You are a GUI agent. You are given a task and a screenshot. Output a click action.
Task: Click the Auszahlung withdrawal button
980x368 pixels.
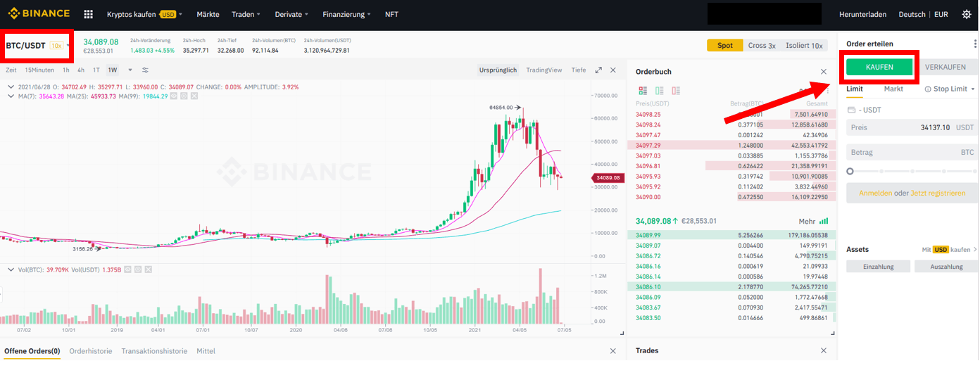pos(946,267)
